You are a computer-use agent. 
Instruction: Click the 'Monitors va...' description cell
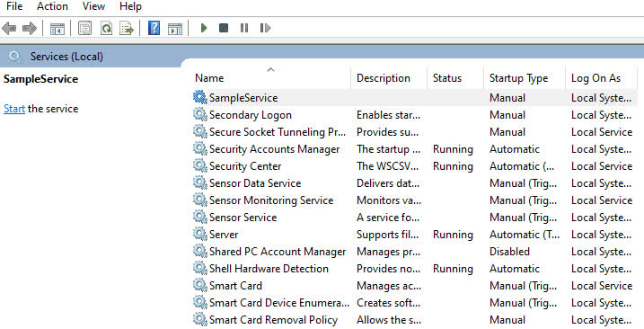click(389, 200)
